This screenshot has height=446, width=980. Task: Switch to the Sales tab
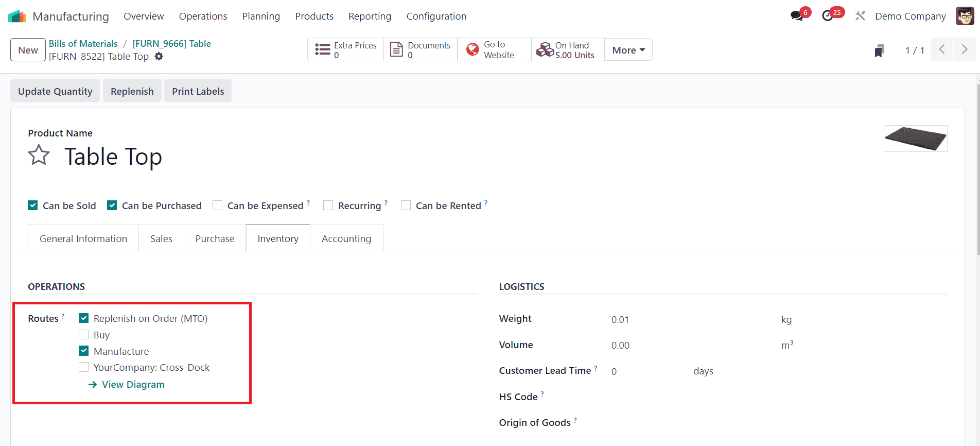pyautogui.click(x=161, y=238)
